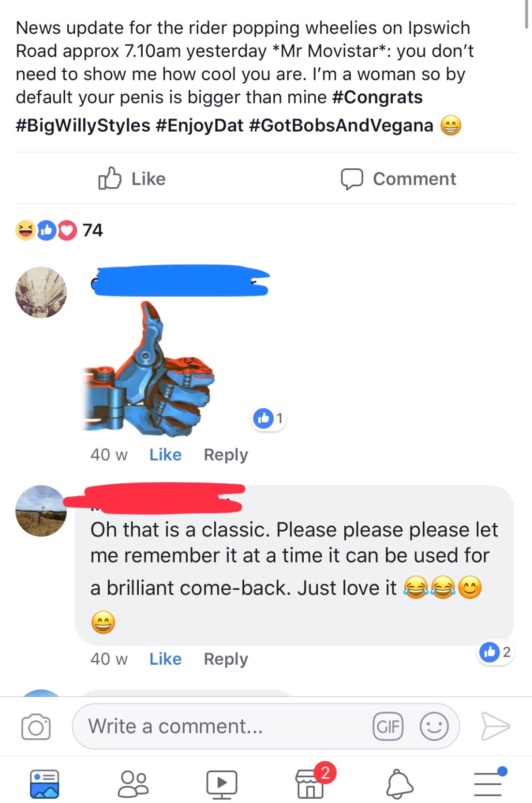Open the News Feed tab

44,784
